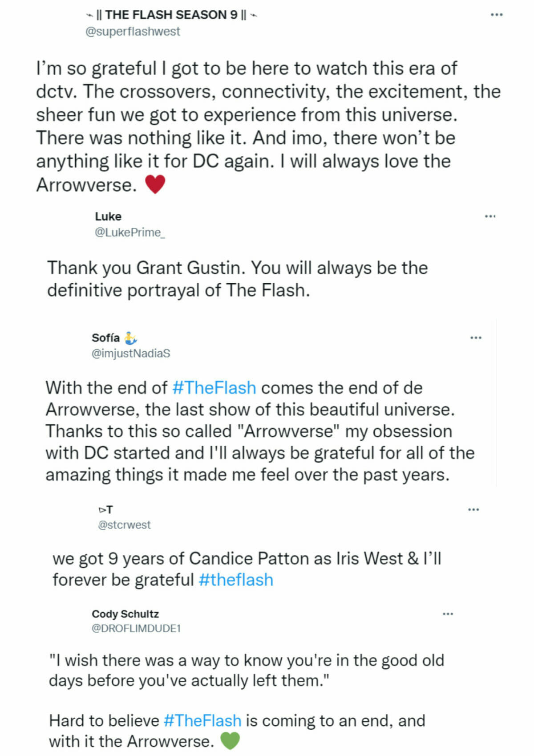534x756 pixels.
Task: Go to the @imjustNadiaS profile handle
Action: point(131,354)
